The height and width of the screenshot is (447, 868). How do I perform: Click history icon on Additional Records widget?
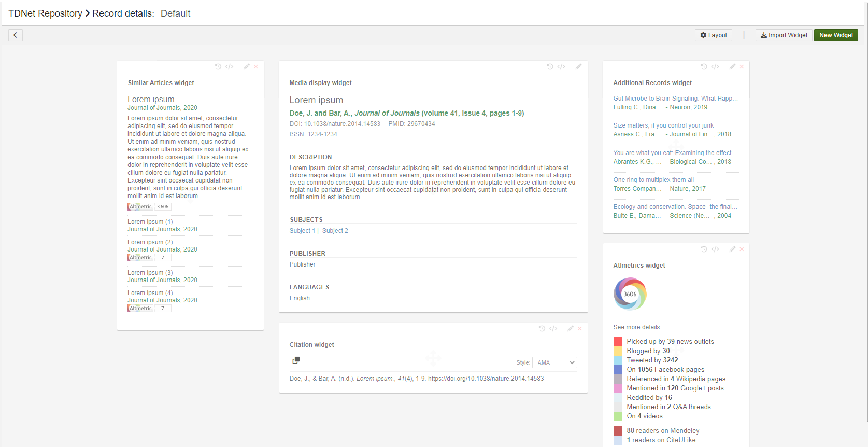704,67
